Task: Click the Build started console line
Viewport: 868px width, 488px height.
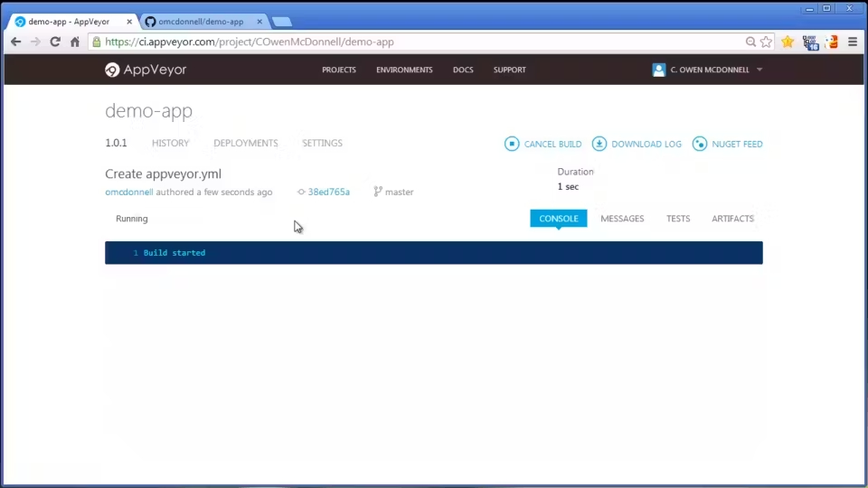Action: click(175, 253)
